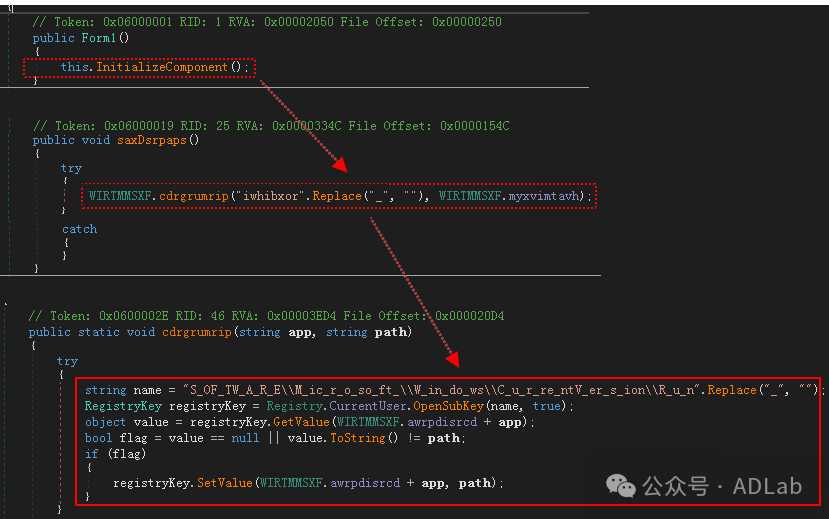Click the catch keyword in saxDsrpaps

(x=79, y=229)
